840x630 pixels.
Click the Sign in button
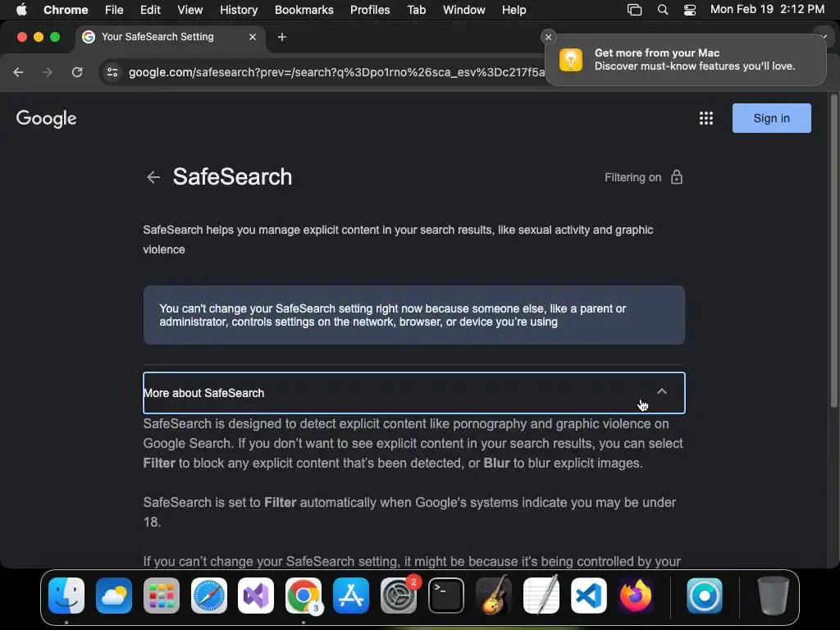(771, 118)
